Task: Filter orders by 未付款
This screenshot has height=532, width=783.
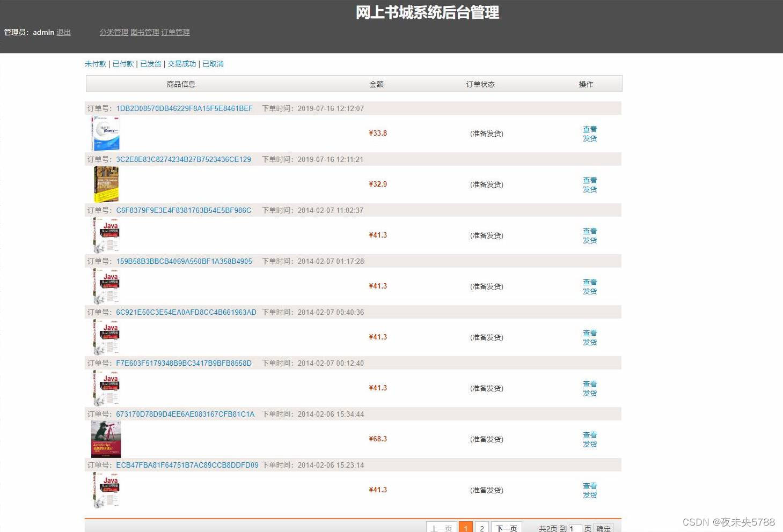Action: coord(96,64)
